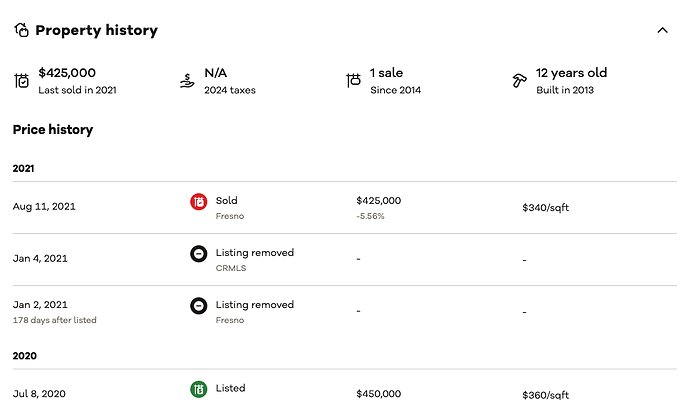Select the Price history heading

pyautogui.click(x=53, y=130)
